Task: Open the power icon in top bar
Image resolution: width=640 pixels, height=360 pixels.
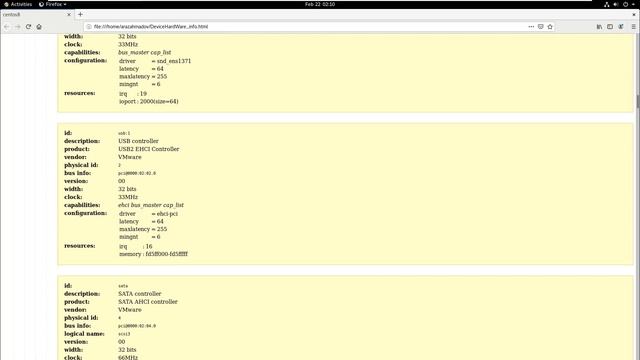Action: click(625, 4)
